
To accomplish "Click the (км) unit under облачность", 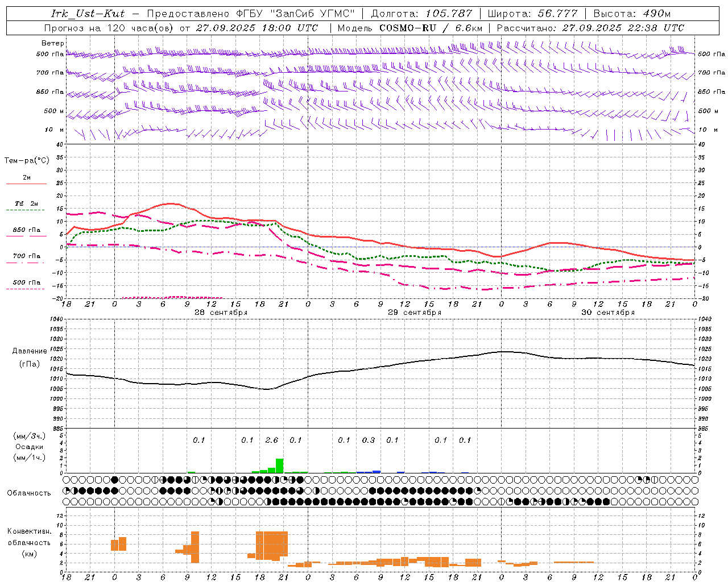I will click(x=29, y=554).
